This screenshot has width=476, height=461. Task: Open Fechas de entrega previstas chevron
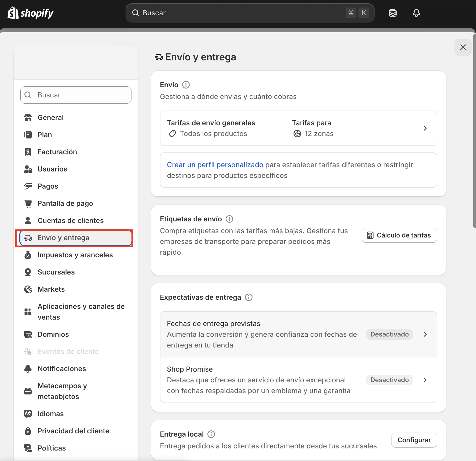point(425,334)
